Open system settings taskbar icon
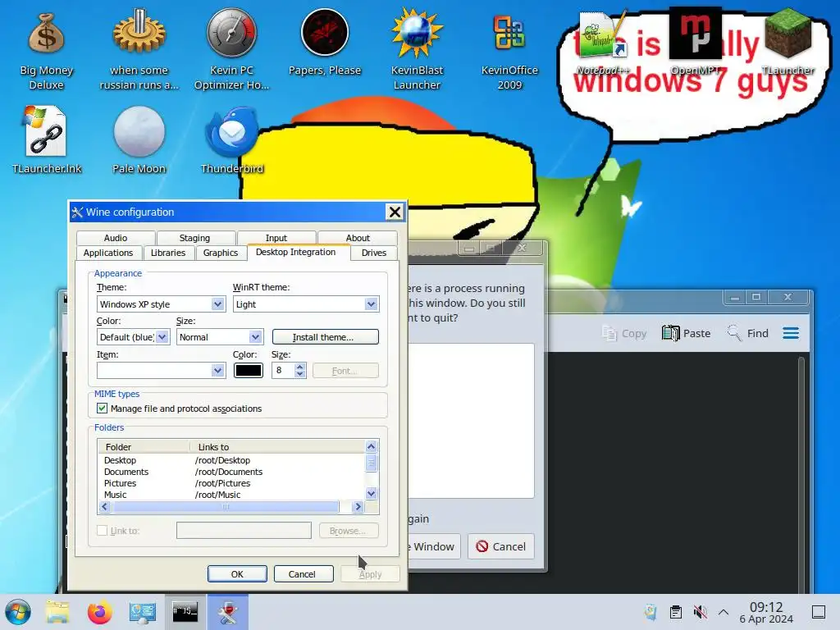 click(142, 612)
